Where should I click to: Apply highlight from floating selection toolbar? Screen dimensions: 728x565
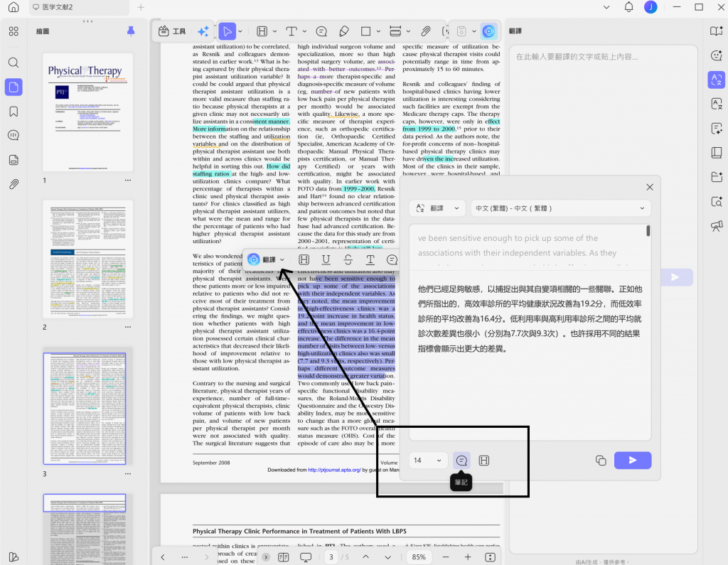pos(304,259)
